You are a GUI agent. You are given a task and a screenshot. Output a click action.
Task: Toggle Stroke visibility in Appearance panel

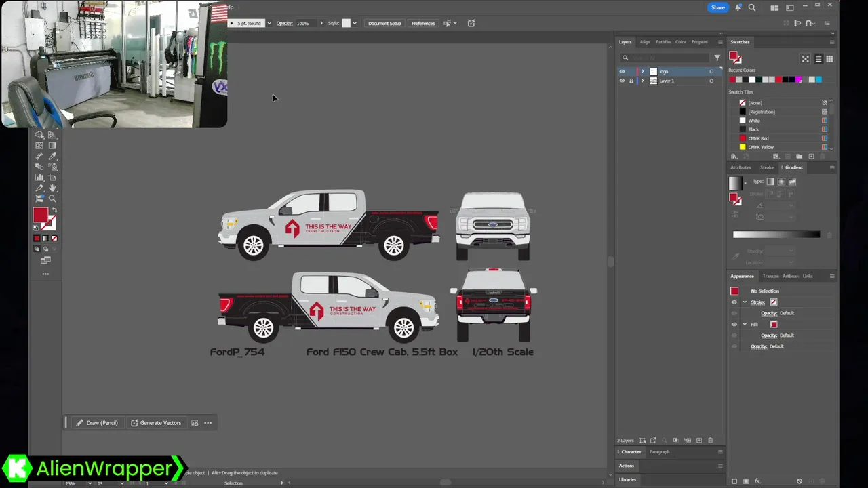pyautogui.click(x=734, y=302)
